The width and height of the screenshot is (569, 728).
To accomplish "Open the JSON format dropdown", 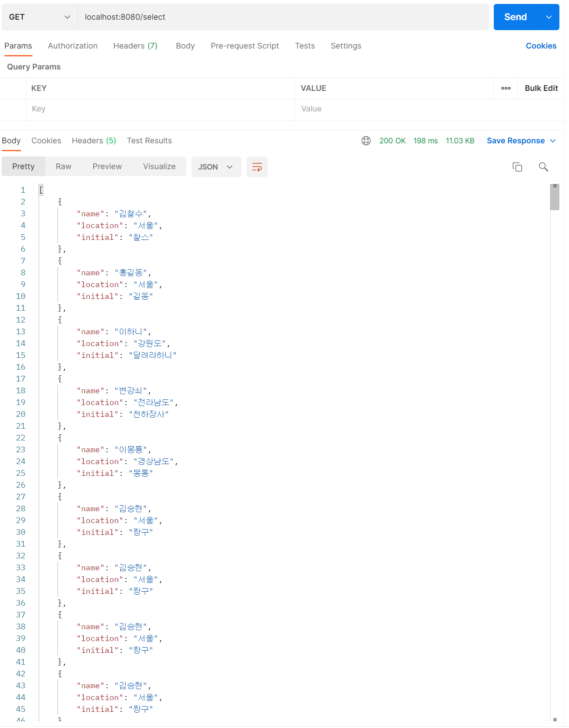I will point(216,167).
